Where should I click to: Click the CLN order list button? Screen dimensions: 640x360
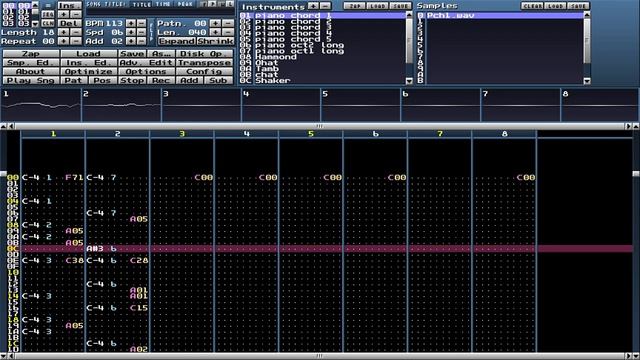pyautogui.click(x=48, y=23)
